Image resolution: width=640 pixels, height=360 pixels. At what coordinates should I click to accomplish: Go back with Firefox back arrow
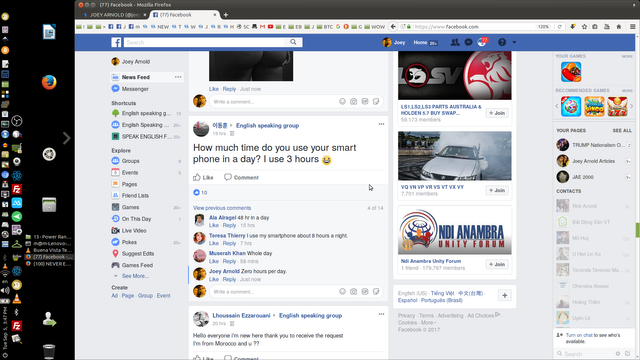coord(393,27)
